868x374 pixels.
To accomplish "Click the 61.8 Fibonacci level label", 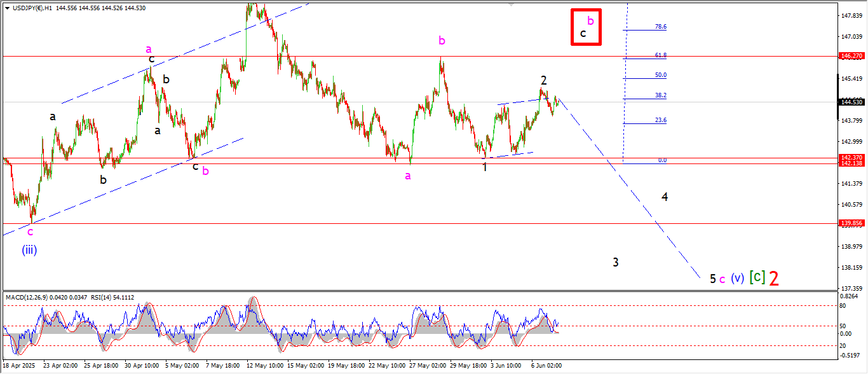I will [660, 55].
